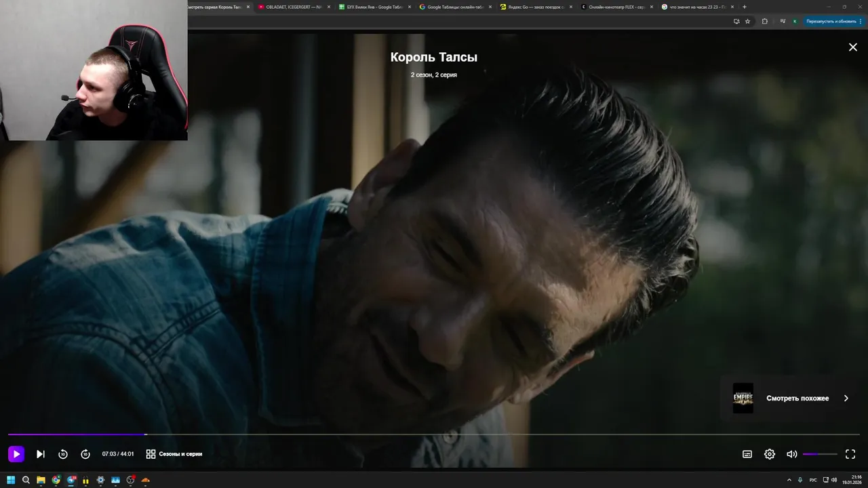
Task: Resume playback with the purple play button
Action: tap(16, 454)
